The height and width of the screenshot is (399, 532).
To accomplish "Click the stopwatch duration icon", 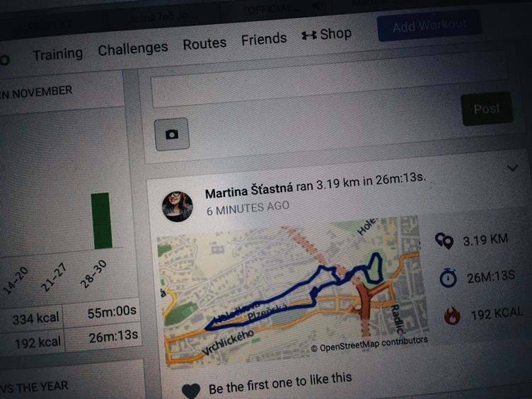I will pos(449,278).
